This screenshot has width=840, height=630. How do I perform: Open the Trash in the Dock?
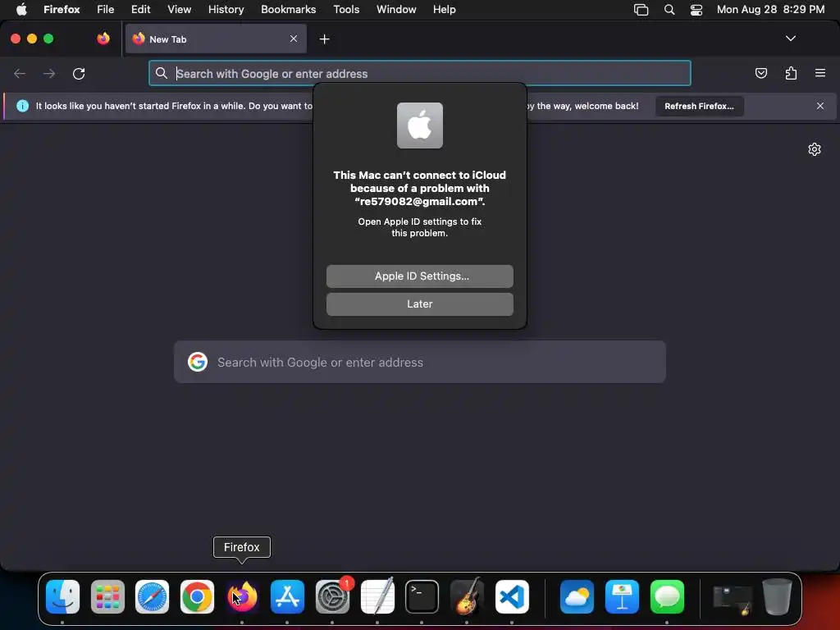tap(778, 596)
